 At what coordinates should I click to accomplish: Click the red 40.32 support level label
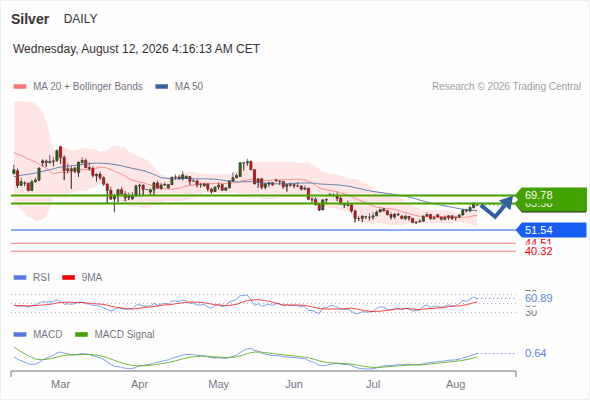coord(538,251)
